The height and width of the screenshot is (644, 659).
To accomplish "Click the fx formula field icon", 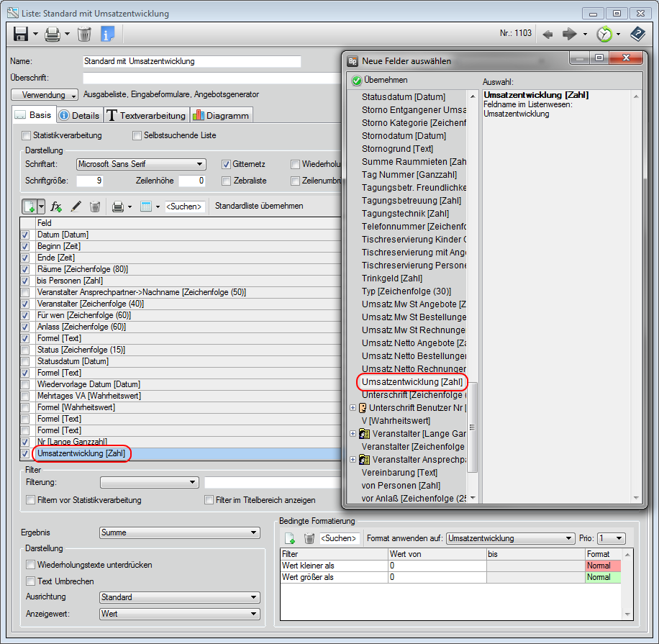I will pos(56,207).
